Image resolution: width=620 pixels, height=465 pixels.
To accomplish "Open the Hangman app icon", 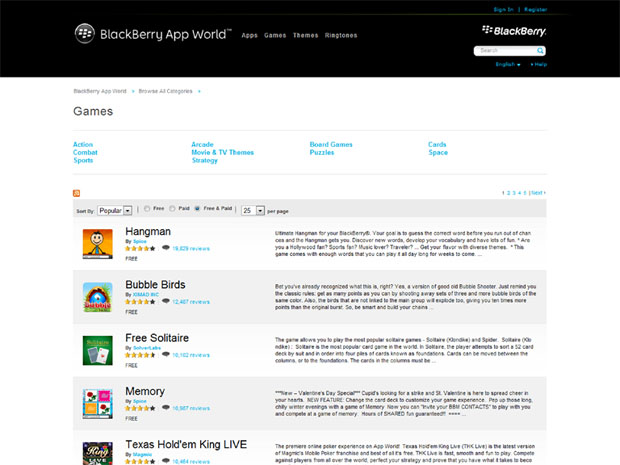I will [98, 244].
